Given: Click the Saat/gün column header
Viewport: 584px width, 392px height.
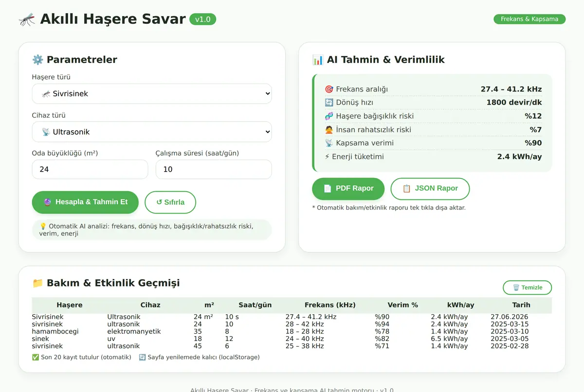Looking at the screenshot, I should click(x=255, y=305).
